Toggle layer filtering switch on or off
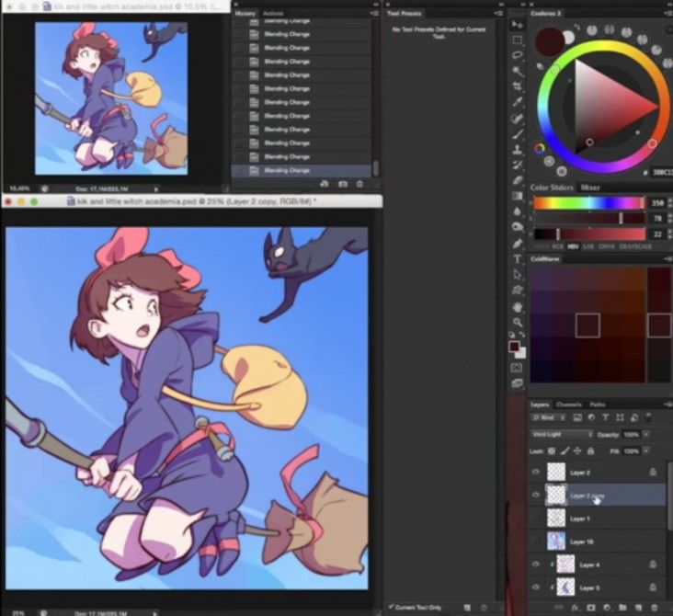 pyautogui.click(x=648, y=416)
